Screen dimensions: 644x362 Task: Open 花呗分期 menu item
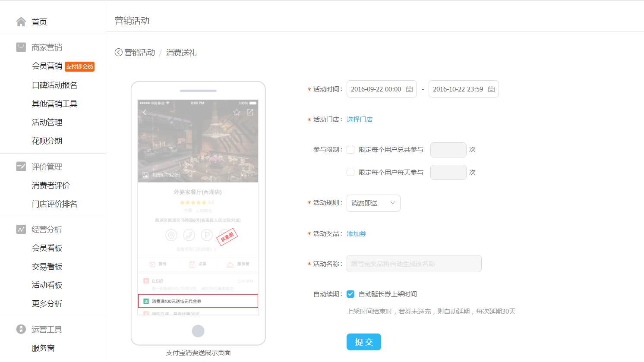[x=47, y=141]
